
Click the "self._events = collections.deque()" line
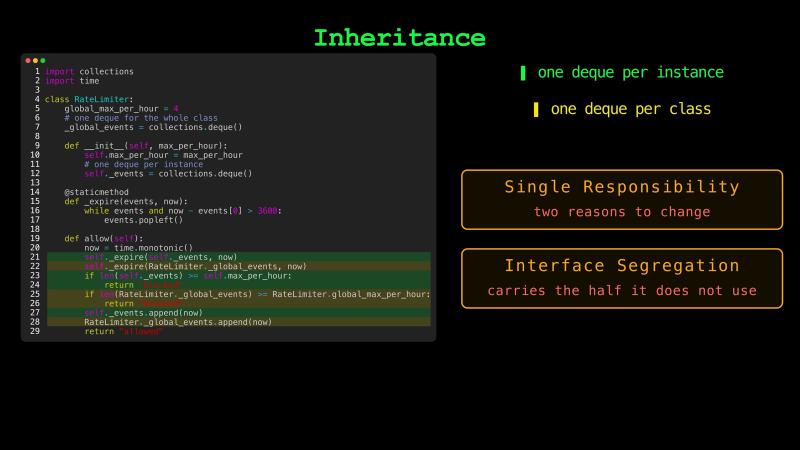click(x=168, y=173)
